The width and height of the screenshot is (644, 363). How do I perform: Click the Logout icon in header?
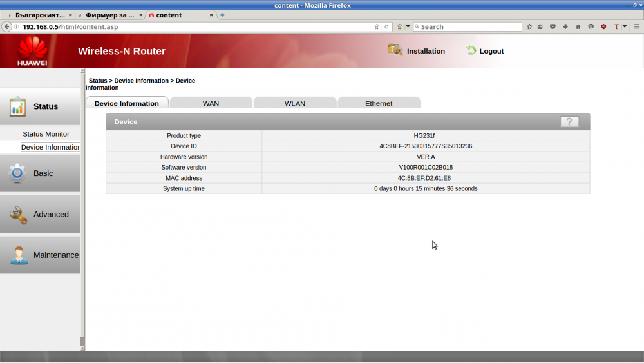tap(471, 50)
